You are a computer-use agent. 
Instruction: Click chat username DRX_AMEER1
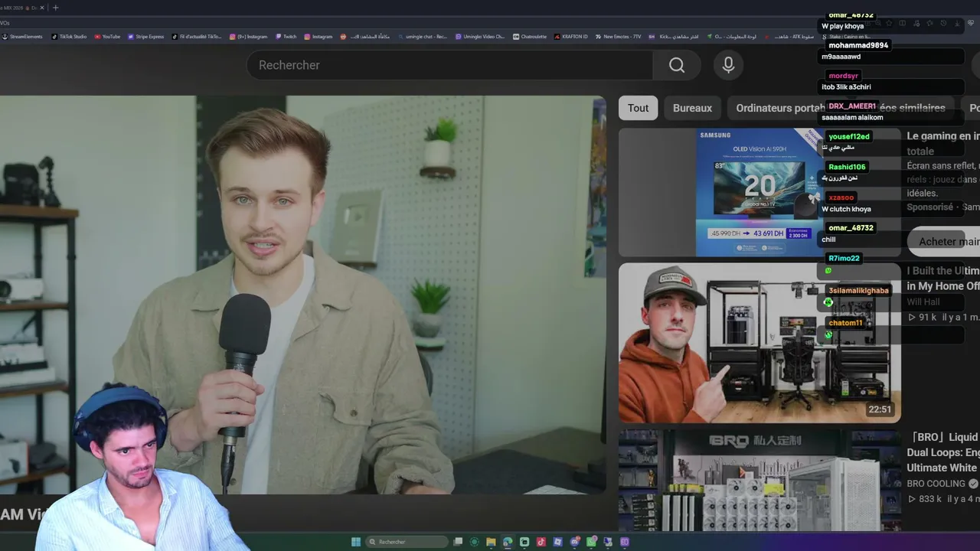point(851,106)
